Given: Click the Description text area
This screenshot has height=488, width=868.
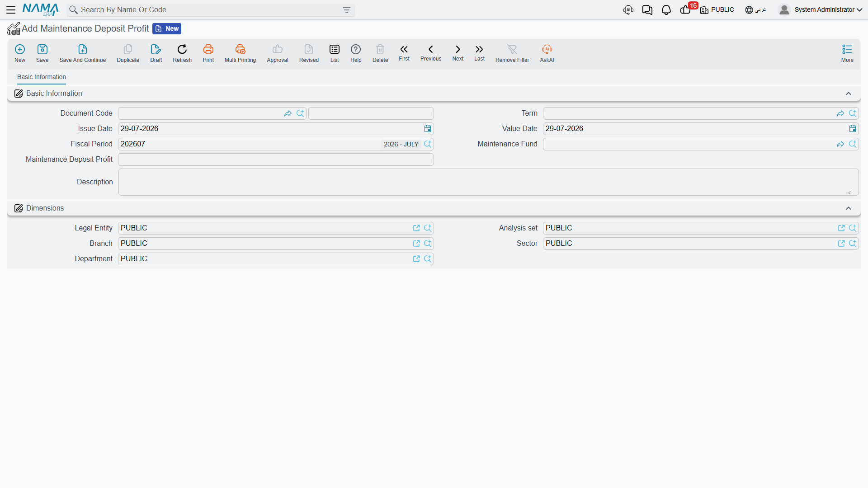Looking at the screenshot, I should [488, 182].
